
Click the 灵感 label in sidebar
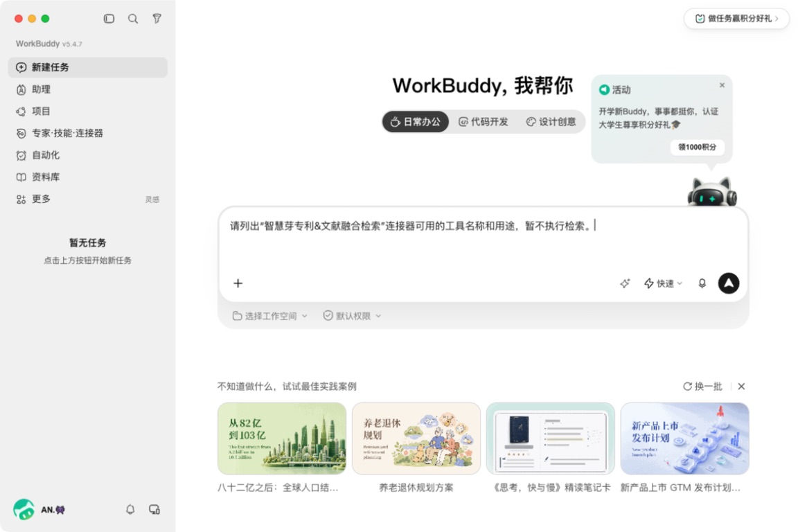152,199
